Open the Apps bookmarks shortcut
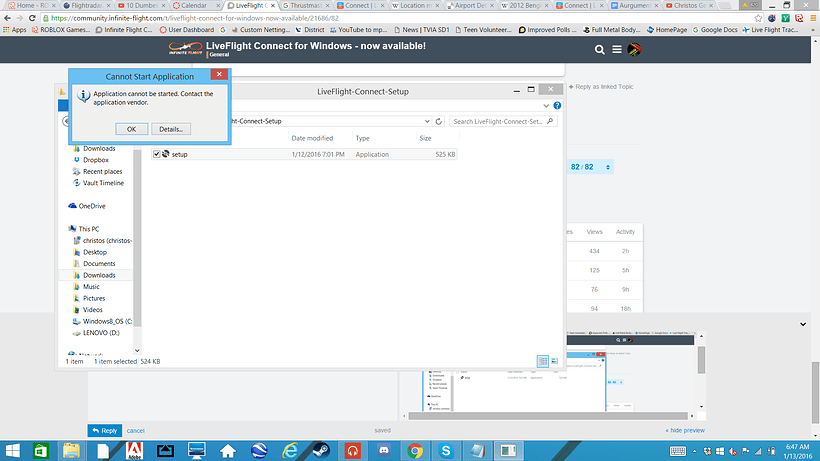Screen dimensions: 820x461 (15, 30)
